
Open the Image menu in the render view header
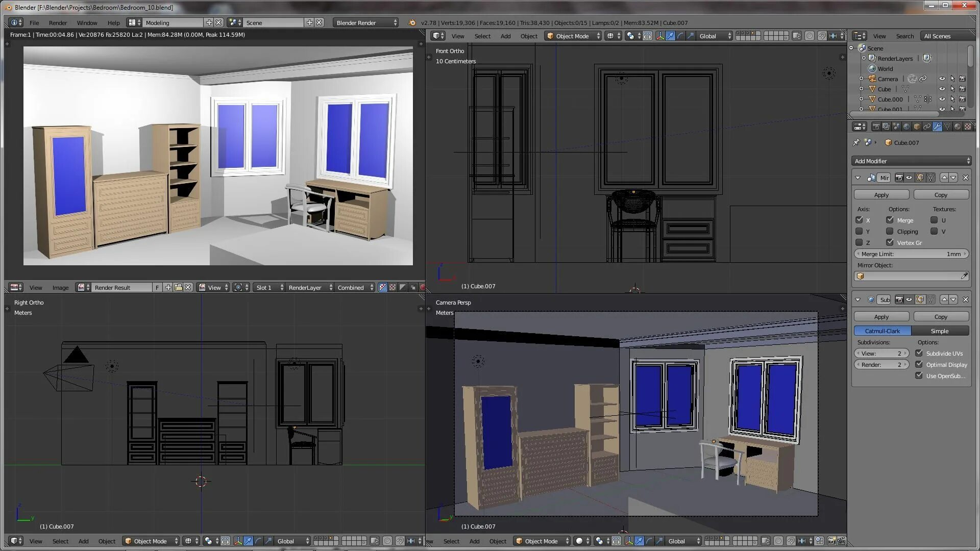pyautogui.click(x=60, y=287)
